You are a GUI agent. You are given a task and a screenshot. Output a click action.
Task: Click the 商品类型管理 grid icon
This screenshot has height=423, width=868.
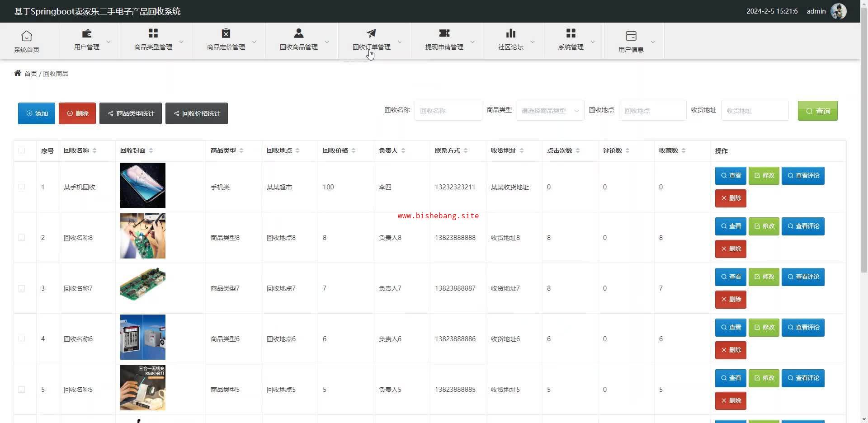[153, 33]
